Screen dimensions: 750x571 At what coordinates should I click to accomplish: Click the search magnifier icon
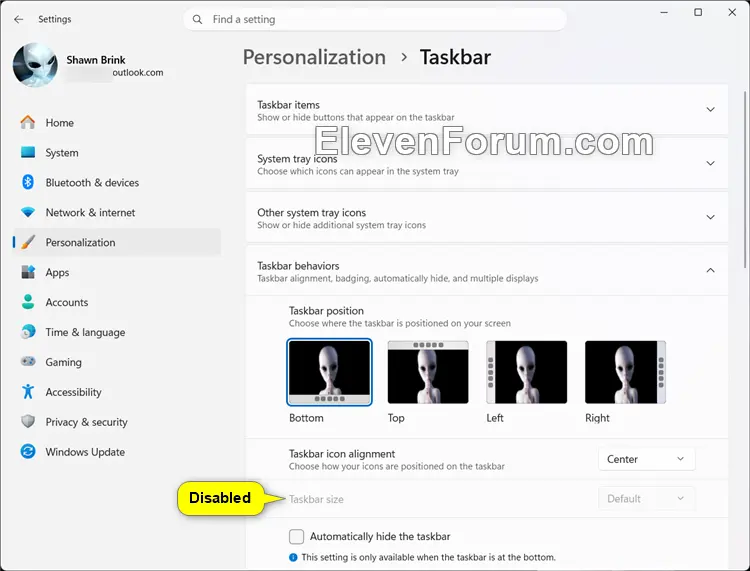(197, 20)
